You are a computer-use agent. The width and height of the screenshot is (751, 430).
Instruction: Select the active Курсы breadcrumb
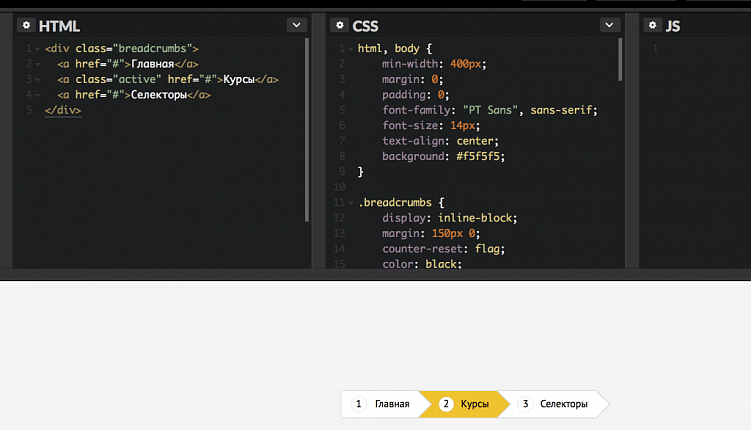tap(474, 405)
